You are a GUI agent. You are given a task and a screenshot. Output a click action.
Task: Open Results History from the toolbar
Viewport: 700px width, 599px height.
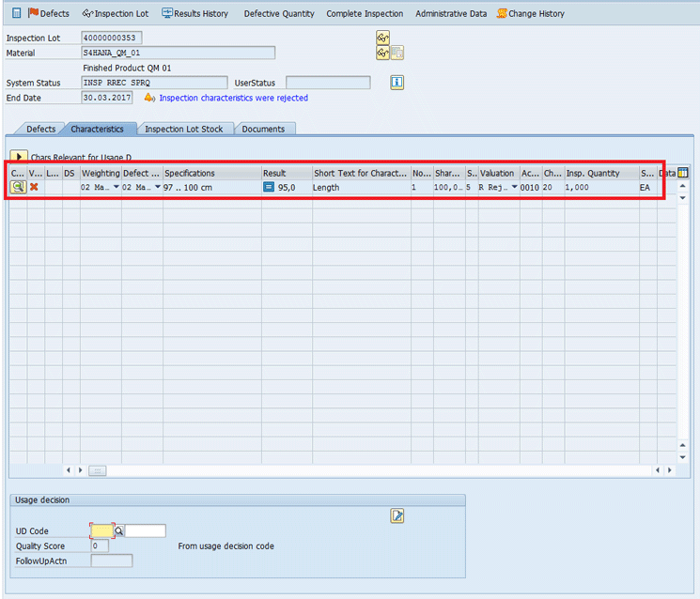[194, 13]
